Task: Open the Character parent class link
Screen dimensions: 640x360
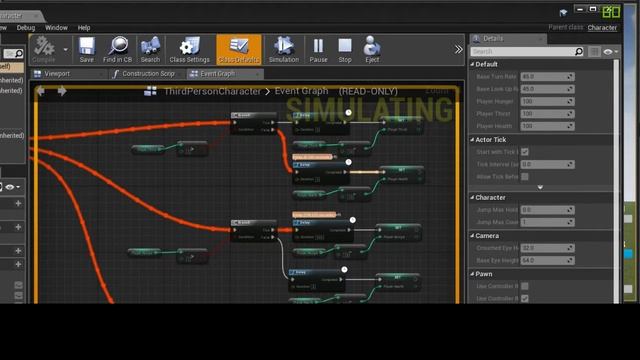Action: click(602, 27)
